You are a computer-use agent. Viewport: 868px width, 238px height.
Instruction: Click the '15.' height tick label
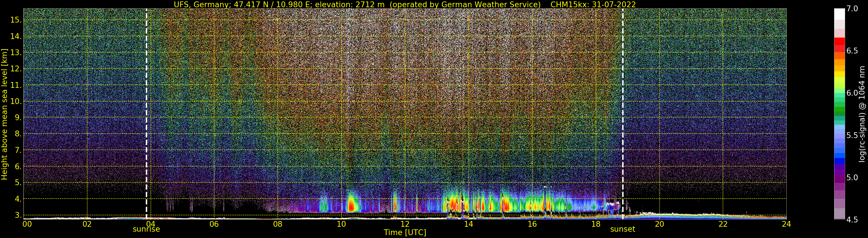[16, 20]
